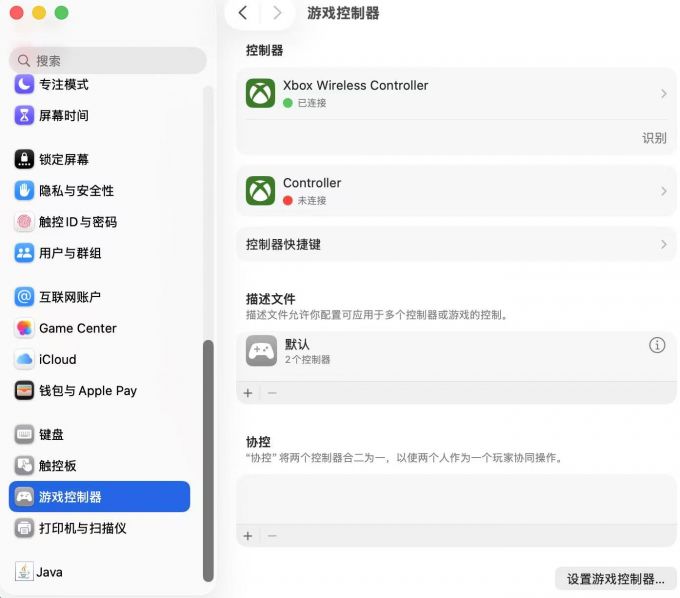Click the red close window button
Viewport: 680px width, 598px height.
16,13
